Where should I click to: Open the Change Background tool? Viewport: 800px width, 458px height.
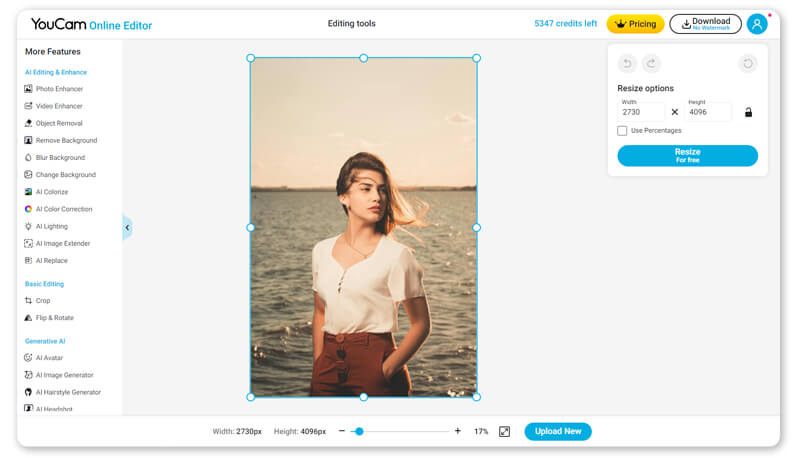coord(60,174)
